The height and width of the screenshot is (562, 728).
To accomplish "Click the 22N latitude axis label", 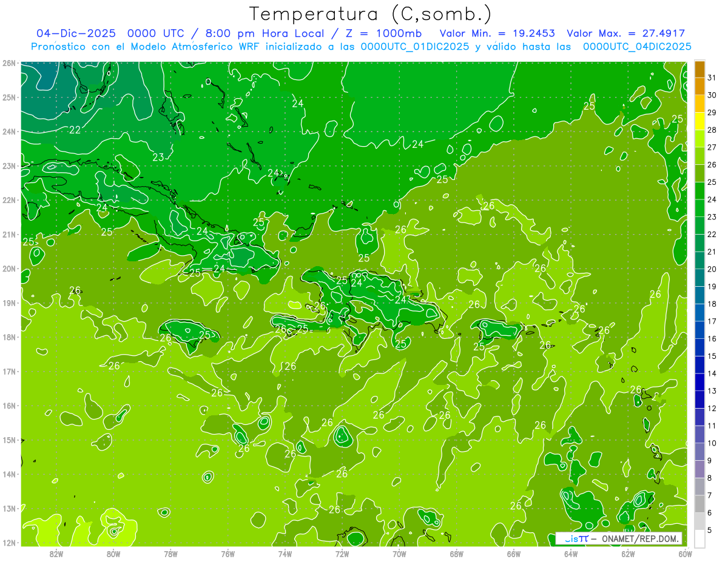I will click(9, 200).
